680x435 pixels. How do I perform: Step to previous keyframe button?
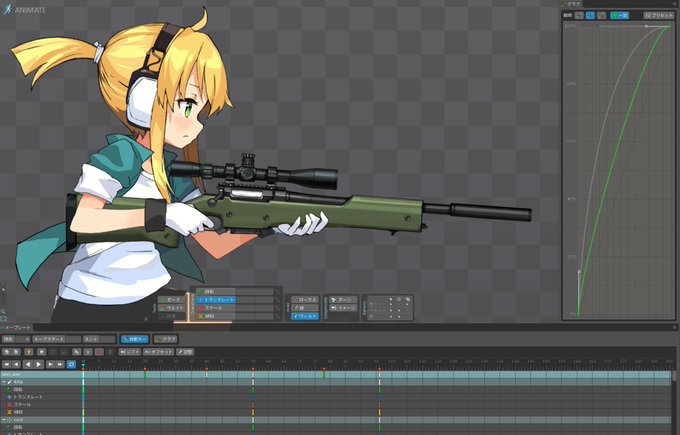[x=16, y=365]
